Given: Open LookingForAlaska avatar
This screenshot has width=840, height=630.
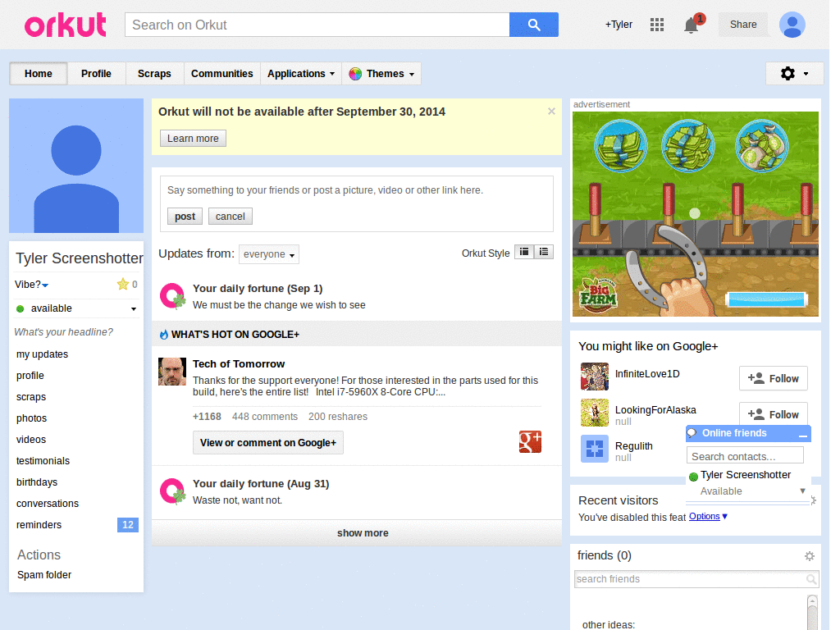Looking at the screenshot, I should (595, 413).
